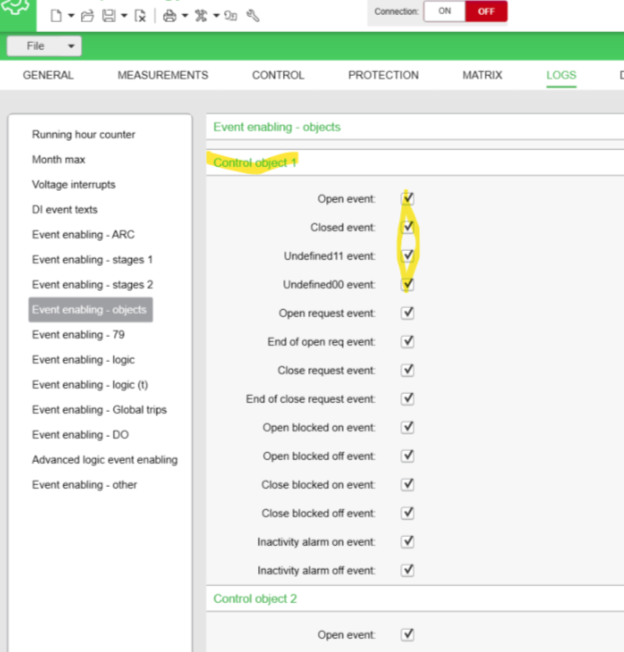
Task: Open Event enabling - 79
Action: click(78, 335)
